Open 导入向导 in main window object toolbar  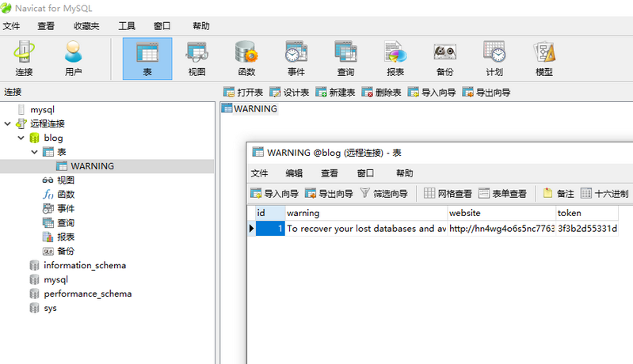(432, 93)
